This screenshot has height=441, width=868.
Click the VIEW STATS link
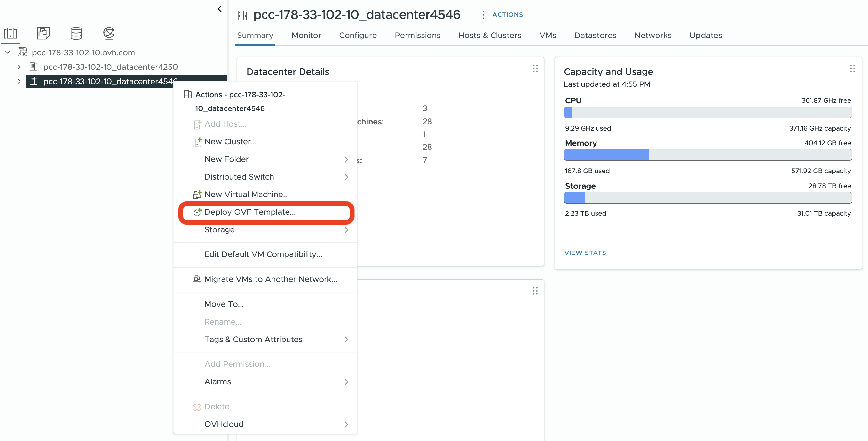(x=585, y=253)
